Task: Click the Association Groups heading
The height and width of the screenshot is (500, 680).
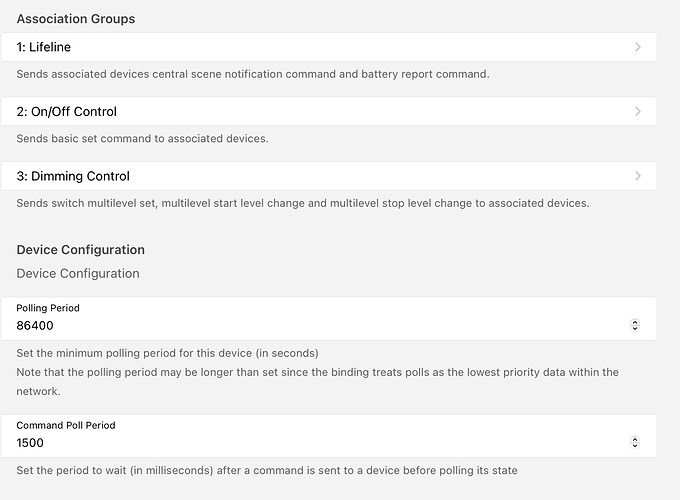Action: (x=76, y=19)
